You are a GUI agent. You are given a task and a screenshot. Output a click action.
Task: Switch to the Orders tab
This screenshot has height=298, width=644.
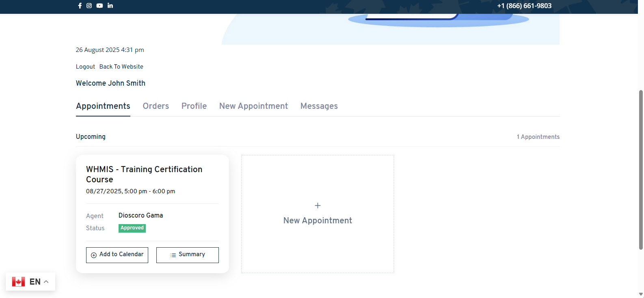pos(156,106)
